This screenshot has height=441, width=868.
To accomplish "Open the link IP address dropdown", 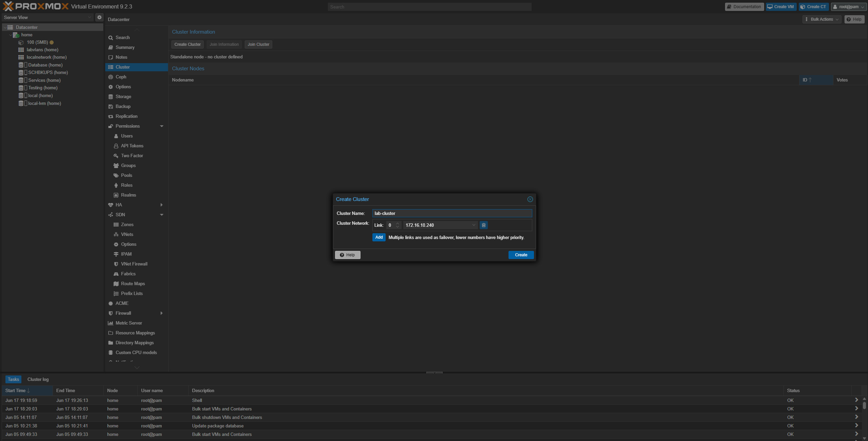I will click(x=474, y=225).
